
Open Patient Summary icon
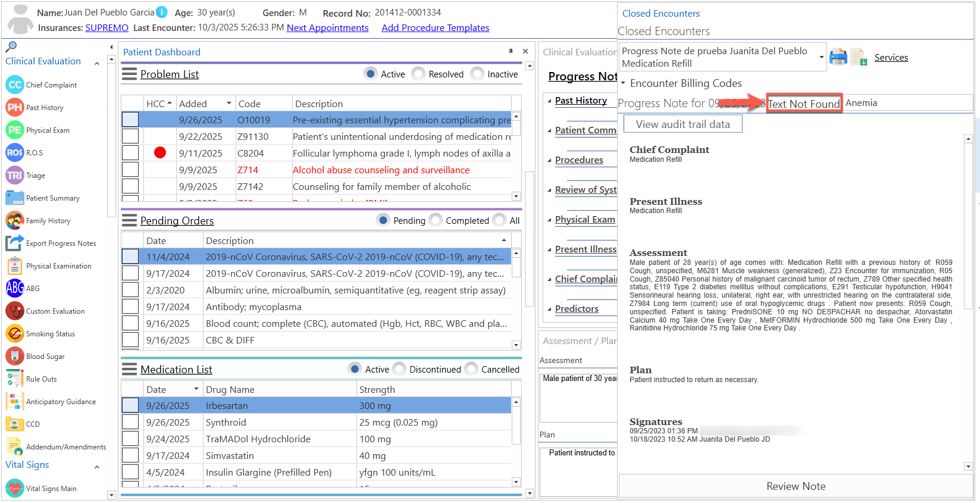pos(14,198)
